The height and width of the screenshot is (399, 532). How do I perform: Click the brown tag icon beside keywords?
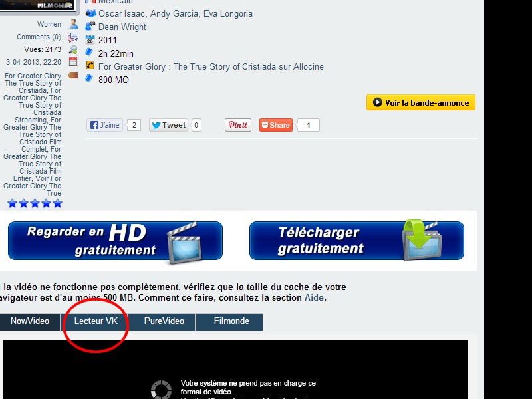tap(73, 75)
